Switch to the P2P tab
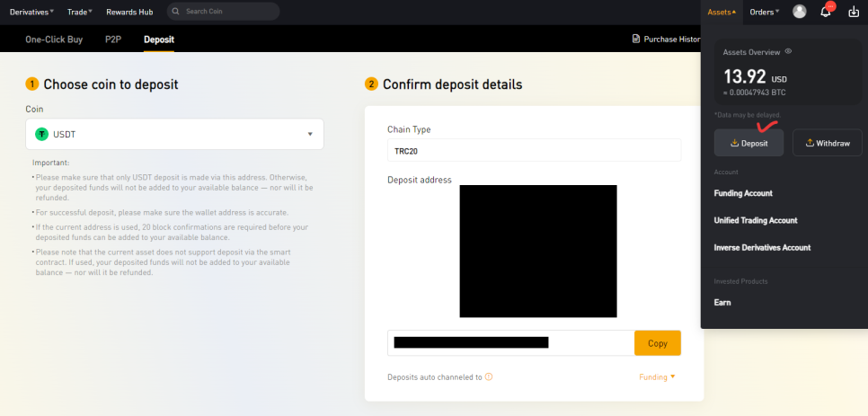 [113, 40]
